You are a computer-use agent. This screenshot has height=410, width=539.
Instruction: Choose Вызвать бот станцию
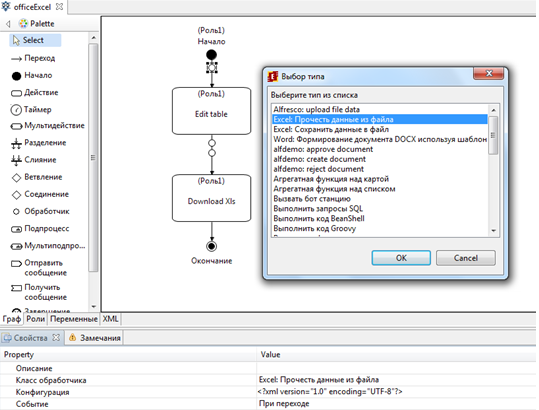point(380,199)
